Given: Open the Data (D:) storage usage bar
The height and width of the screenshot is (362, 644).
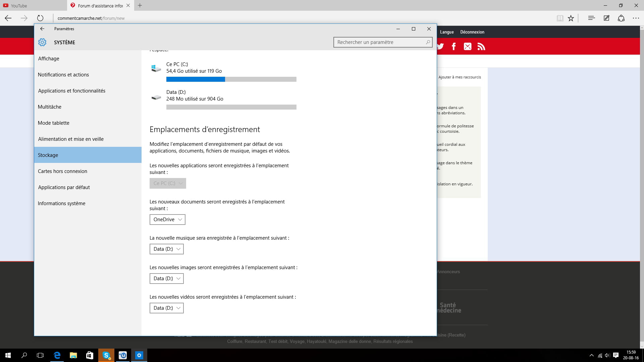Looking at the screenshot, I should click(x=231, y=107).
